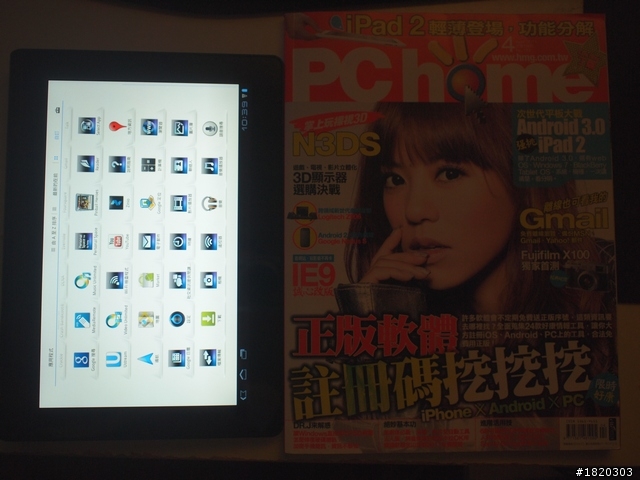This screenshot has height=480, width=640.
Task: Open the Music Unlimited app
Action: tap(82, 281)
